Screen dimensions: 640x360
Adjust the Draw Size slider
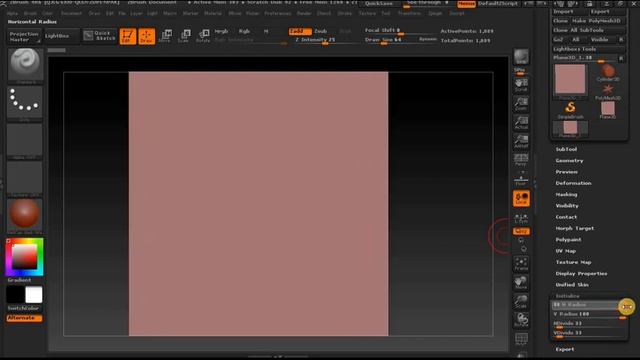click(390, 40)
